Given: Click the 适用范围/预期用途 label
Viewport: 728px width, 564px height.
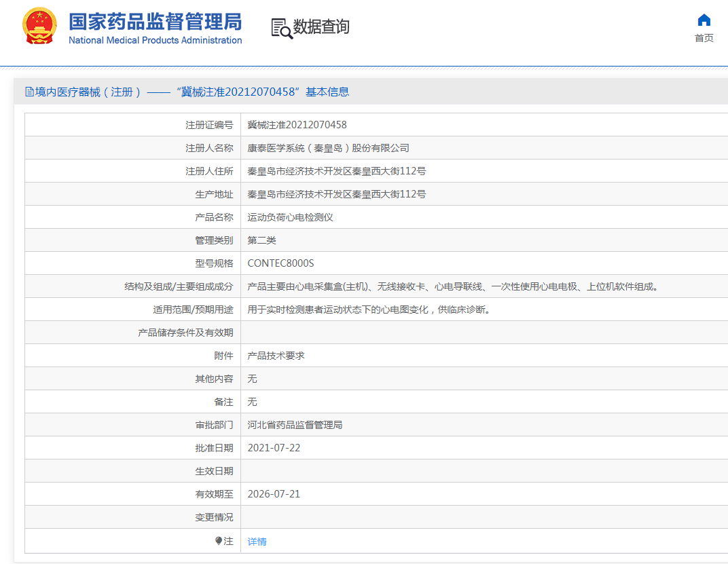Looking at the screenshot, I should coord(193,309).
